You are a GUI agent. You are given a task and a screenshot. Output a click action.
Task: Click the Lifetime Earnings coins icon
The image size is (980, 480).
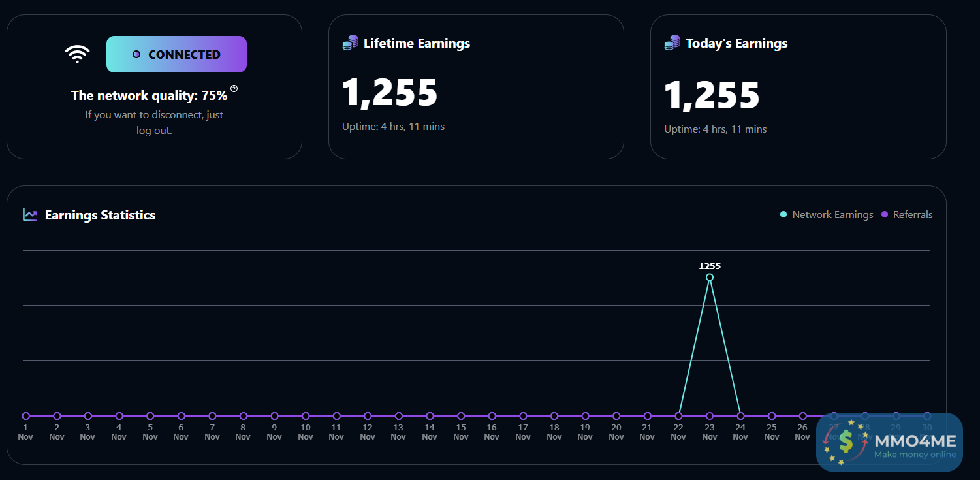tap(351, 43)
